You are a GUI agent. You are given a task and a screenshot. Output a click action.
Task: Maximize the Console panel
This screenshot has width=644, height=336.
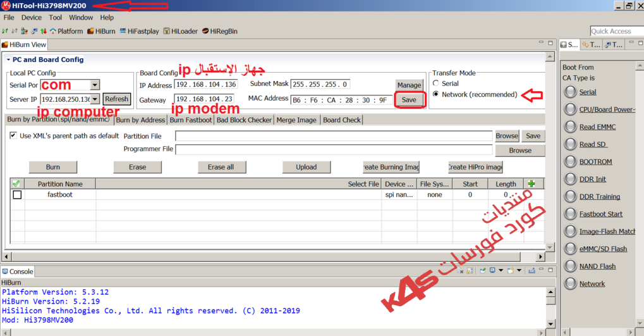click(550, 270)
